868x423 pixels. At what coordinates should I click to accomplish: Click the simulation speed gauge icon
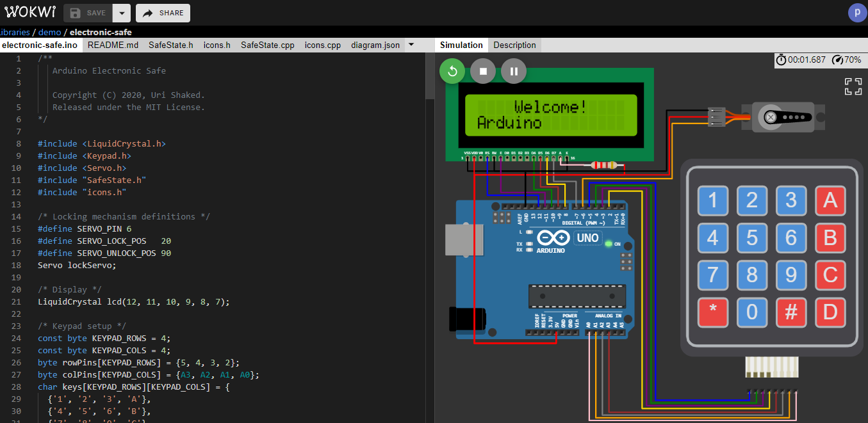[837, 60]
